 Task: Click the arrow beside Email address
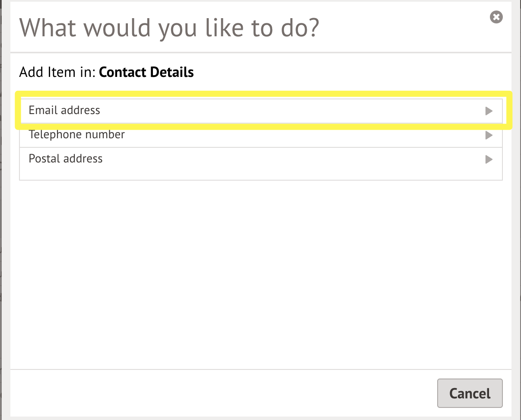point(489,111)
